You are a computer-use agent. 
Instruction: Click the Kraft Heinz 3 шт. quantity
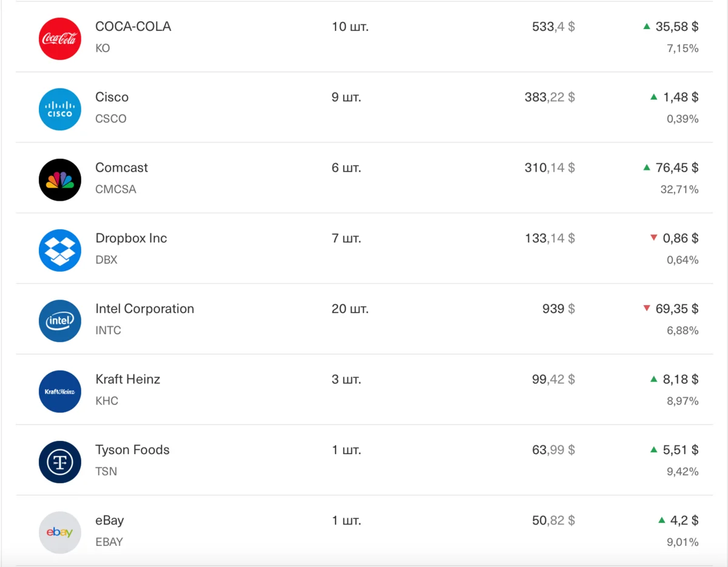click(346, 380)
